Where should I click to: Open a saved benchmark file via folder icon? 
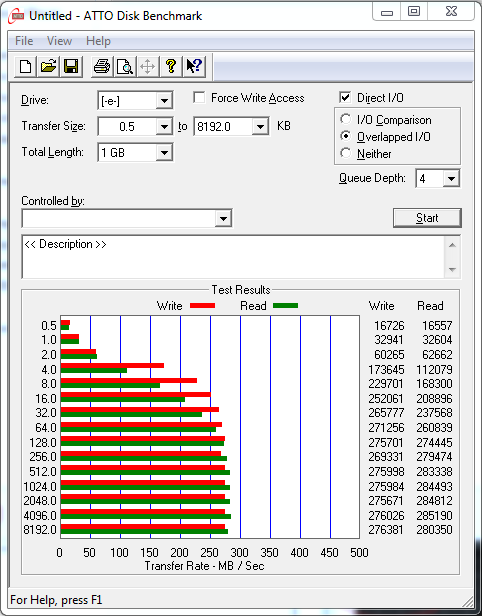(48, 66)
